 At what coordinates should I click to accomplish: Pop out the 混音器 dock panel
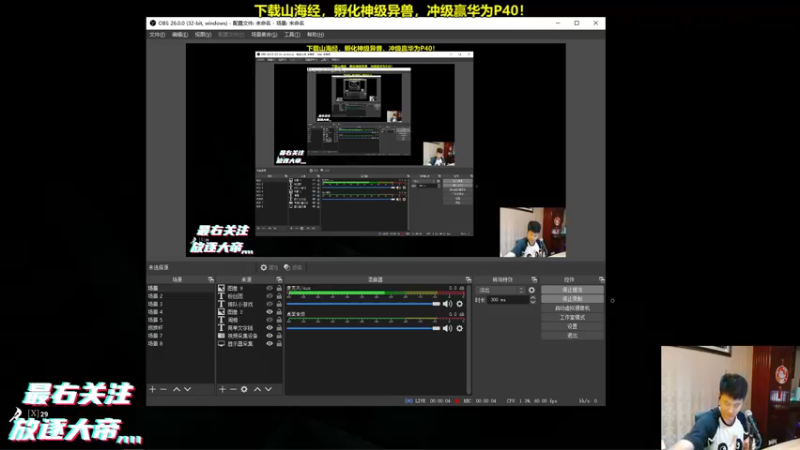click(x=468, y=280)
